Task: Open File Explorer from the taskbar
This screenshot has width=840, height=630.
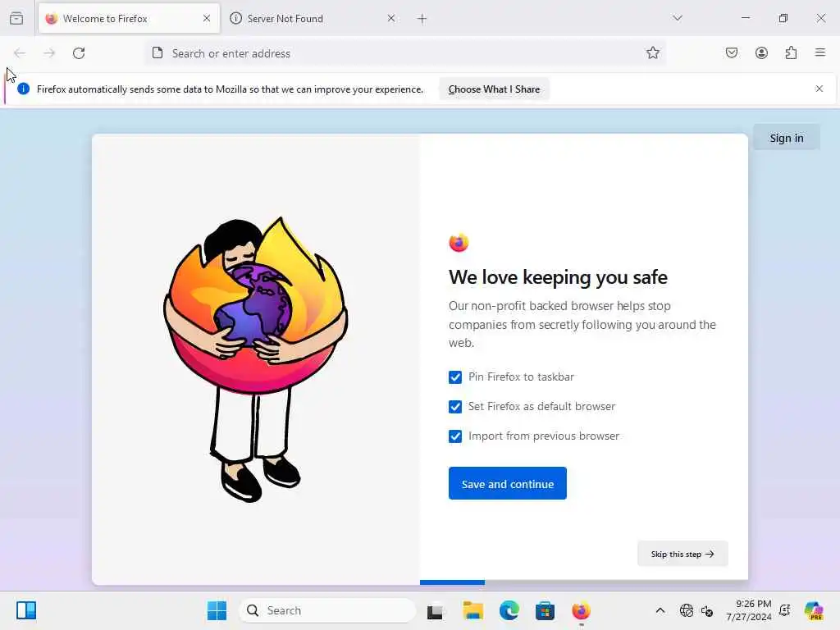Action: tap(473, 610)
